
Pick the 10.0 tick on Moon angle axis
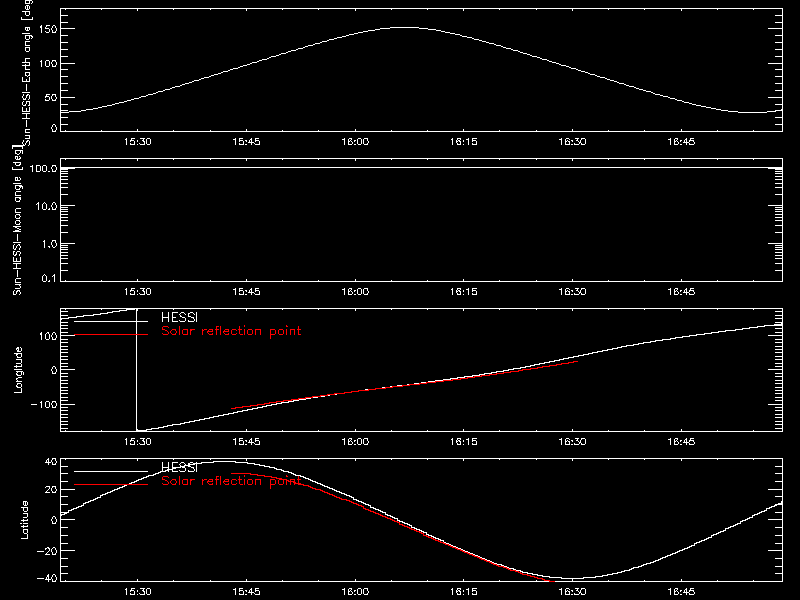click(46, 206)
